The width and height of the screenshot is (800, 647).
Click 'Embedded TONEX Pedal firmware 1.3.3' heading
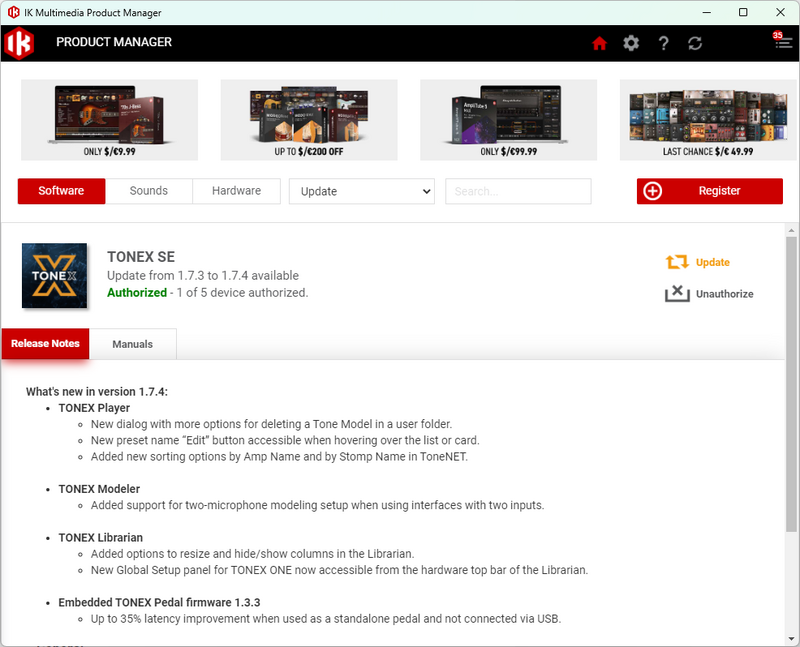tap(159, 603)
